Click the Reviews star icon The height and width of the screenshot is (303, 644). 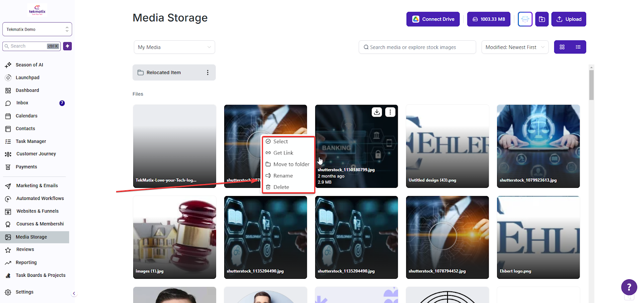point(8,250)
